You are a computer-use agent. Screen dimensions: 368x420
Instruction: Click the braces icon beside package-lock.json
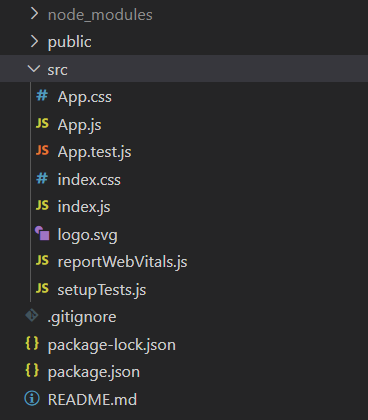32,343
